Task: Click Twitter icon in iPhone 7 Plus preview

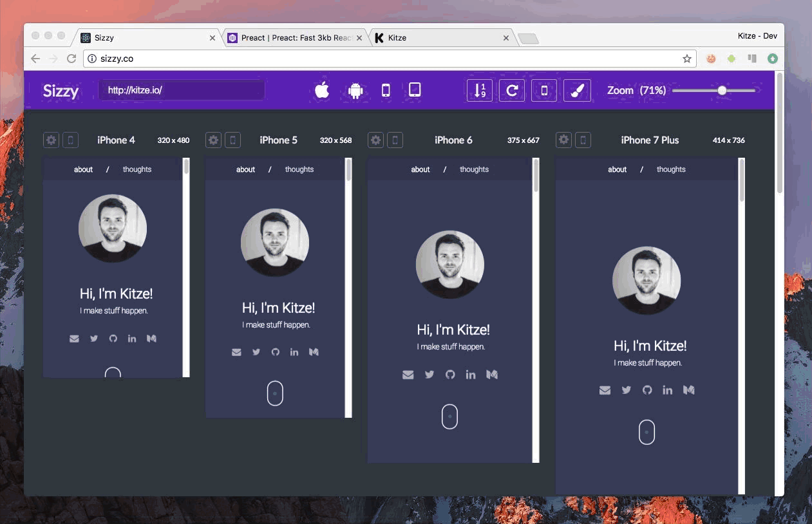Action: [x=627, y=390]
